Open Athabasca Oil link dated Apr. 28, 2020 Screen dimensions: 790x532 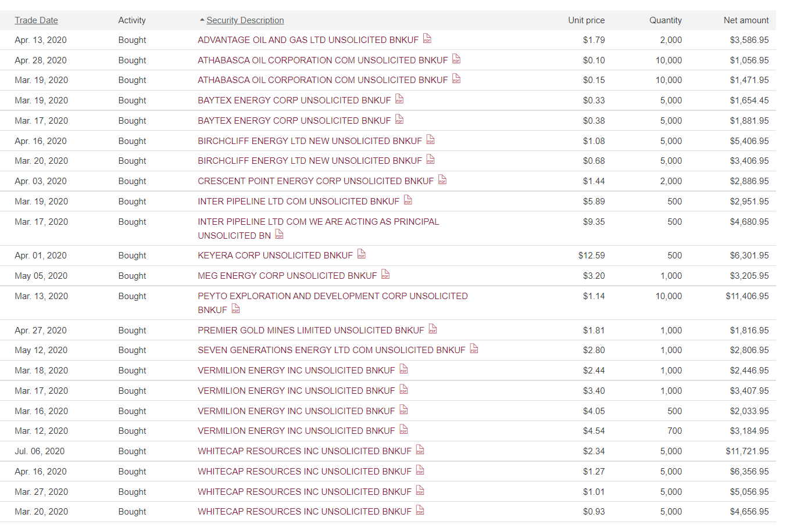coord(323,60)
